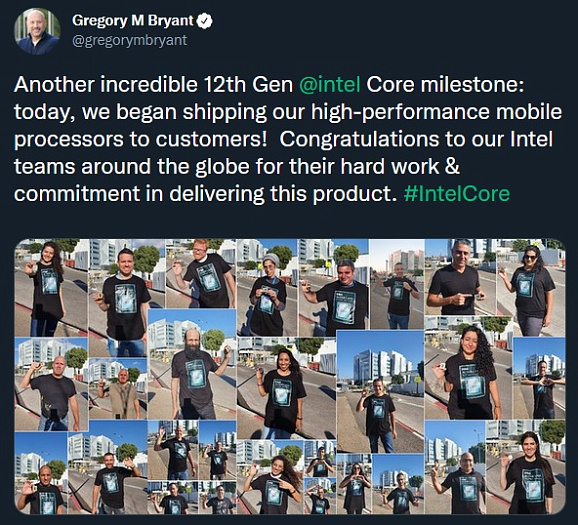Select the tweet text about 12th Gen milestone
This screenshot has width=578, height=525.
[x=288, y=139]
